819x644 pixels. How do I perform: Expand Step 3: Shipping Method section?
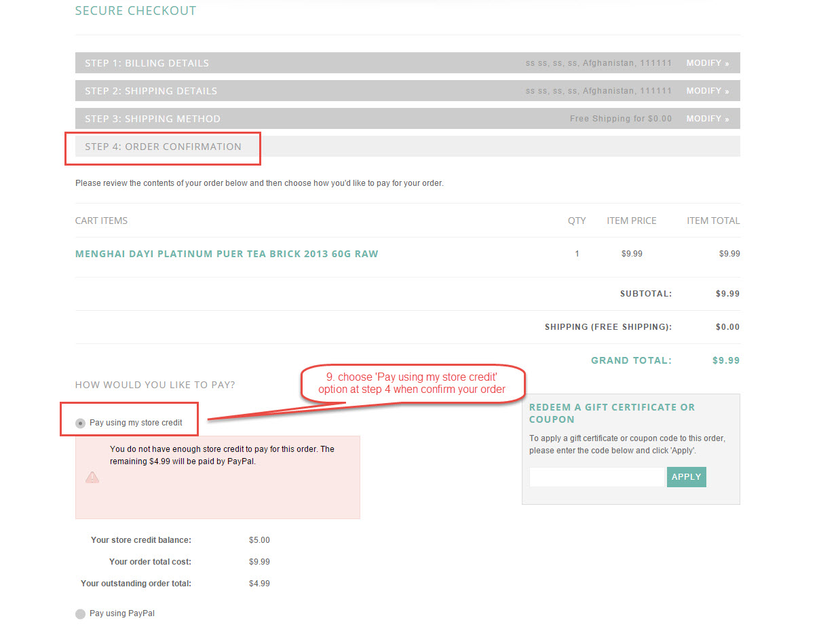coord(153,119)
